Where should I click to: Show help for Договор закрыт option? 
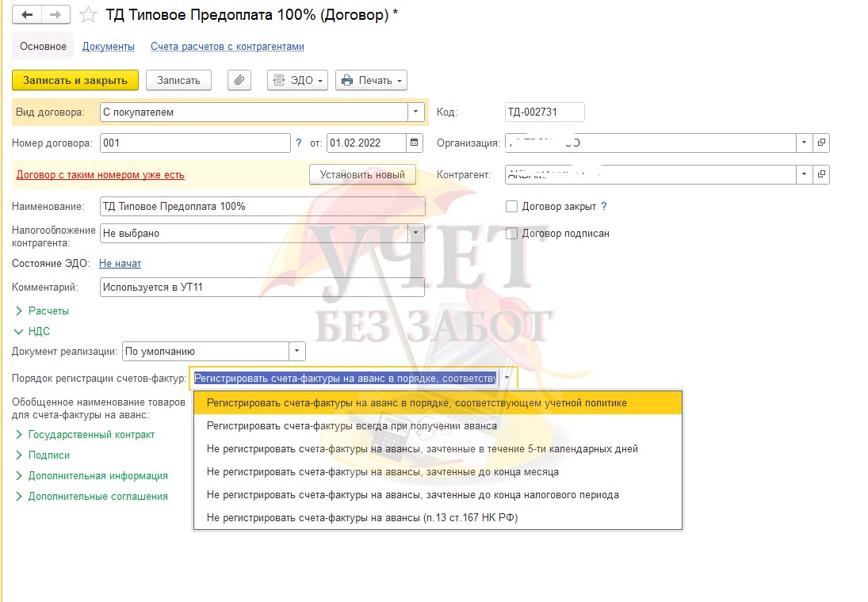604,207
